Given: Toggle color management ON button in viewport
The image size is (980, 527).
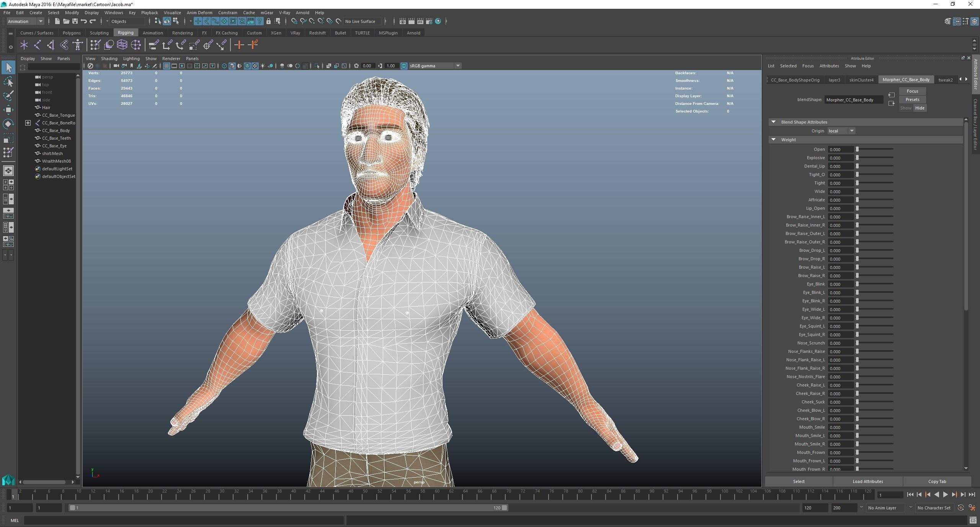Looking at the screenshot, I should coord(404,66).
